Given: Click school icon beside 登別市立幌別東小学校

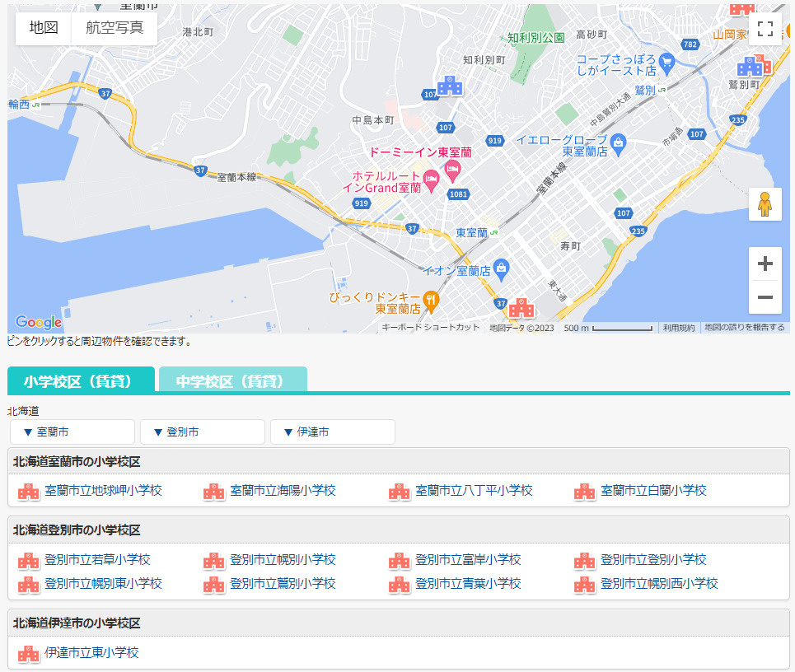Looking at the screenshot, I should [28, 585].
